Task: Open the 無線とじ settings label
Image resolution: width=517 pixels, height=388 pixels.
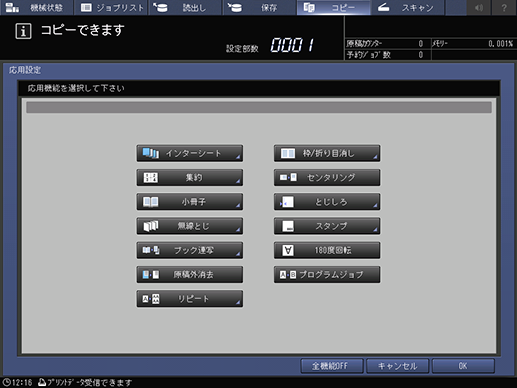Action: tap(193, 226)
